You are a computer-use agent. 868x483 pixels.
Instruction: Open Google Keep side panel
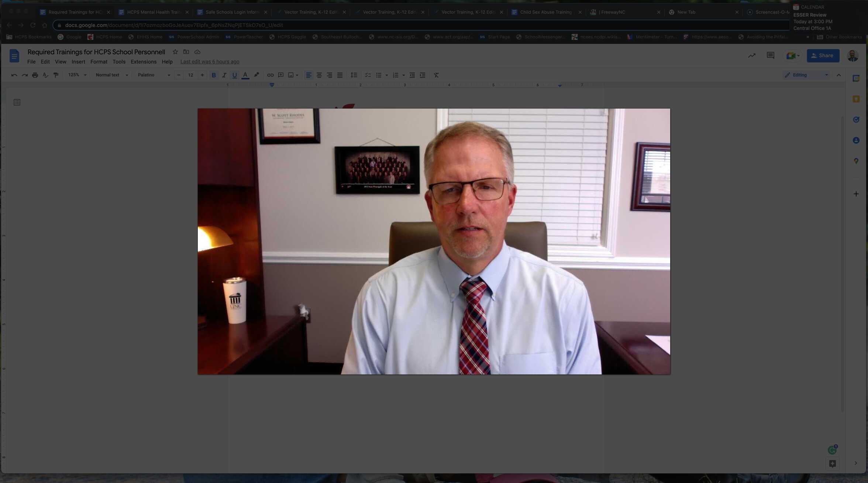[x=856, y=99]
